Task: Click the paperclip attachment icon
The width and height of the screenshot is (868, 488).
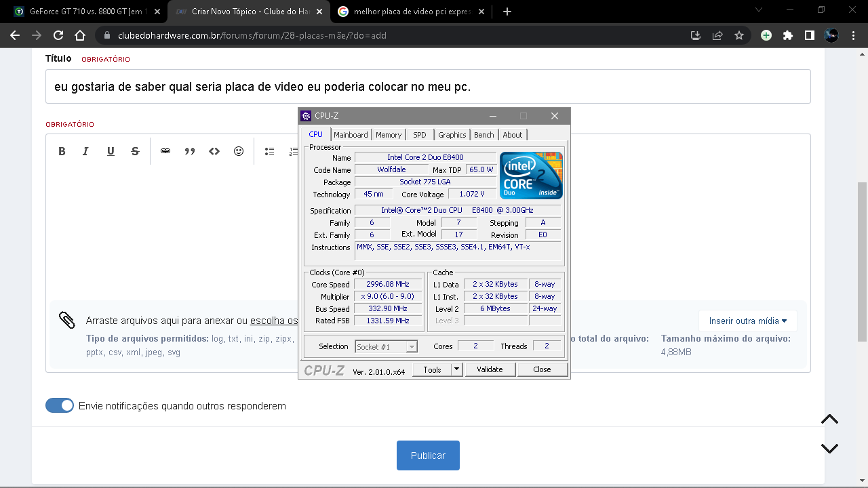Action: tap(66, 320)
